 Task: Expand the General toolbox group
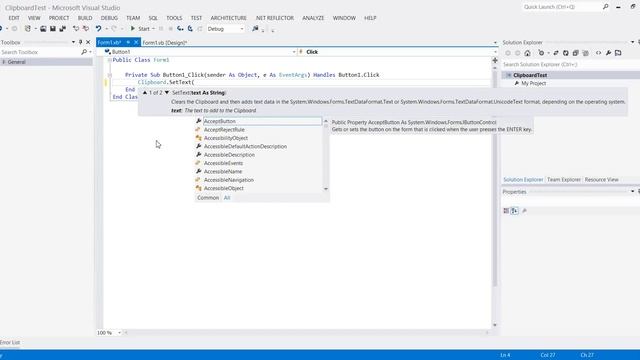4,62
